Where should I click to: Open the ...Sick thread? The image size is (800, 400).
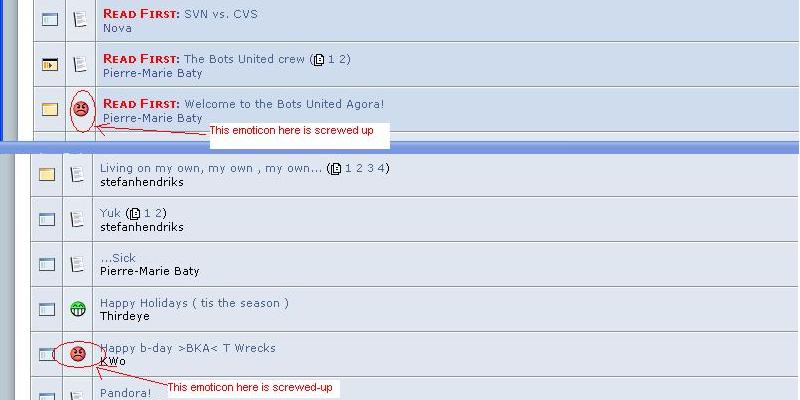118,258
